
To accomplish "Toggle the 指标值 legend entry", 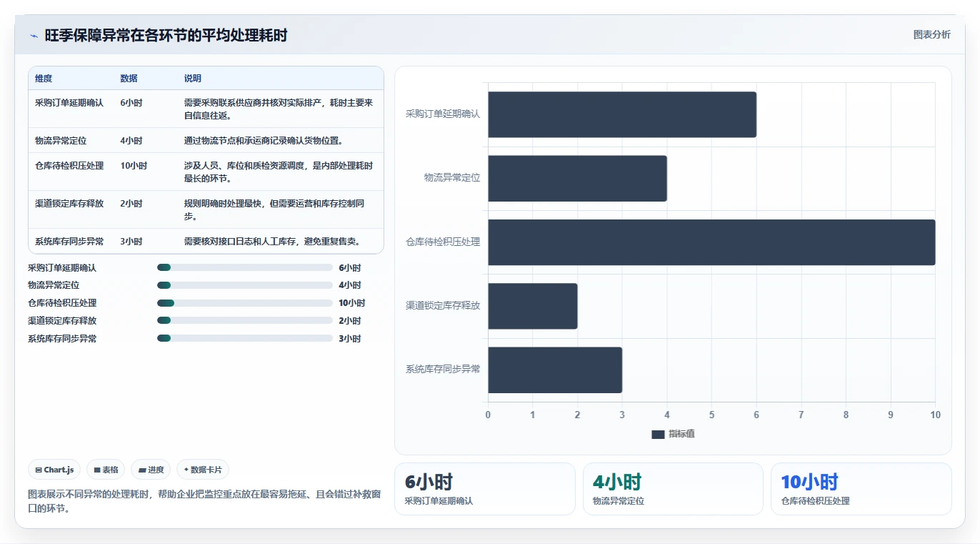I will click(x=673, y=434).
